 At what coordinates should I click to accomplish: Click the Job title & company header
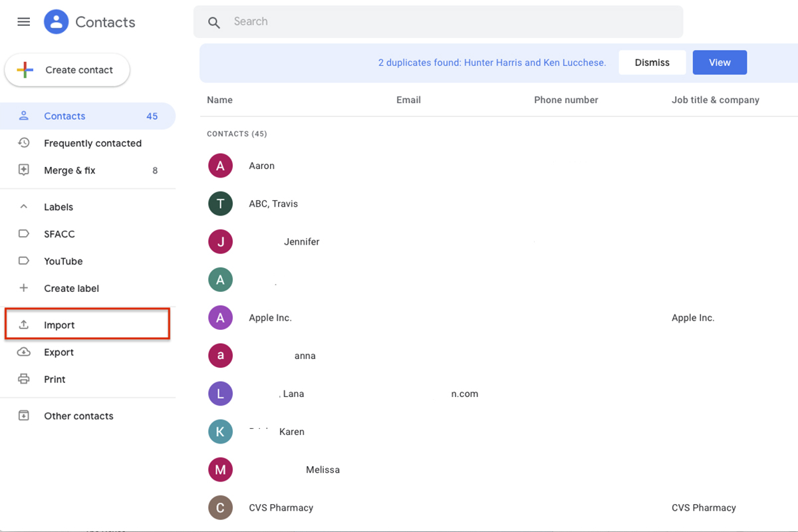pos(716,100)
